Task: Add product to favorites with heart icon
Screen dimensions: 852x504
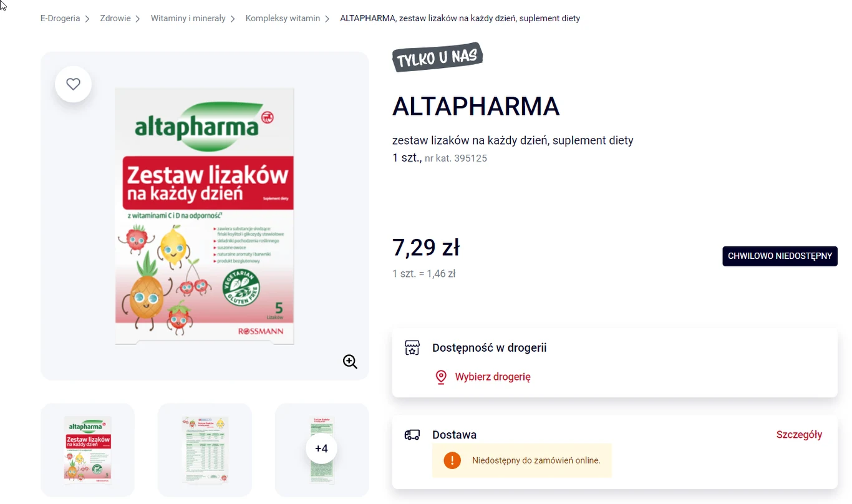Action: (73, 84)
